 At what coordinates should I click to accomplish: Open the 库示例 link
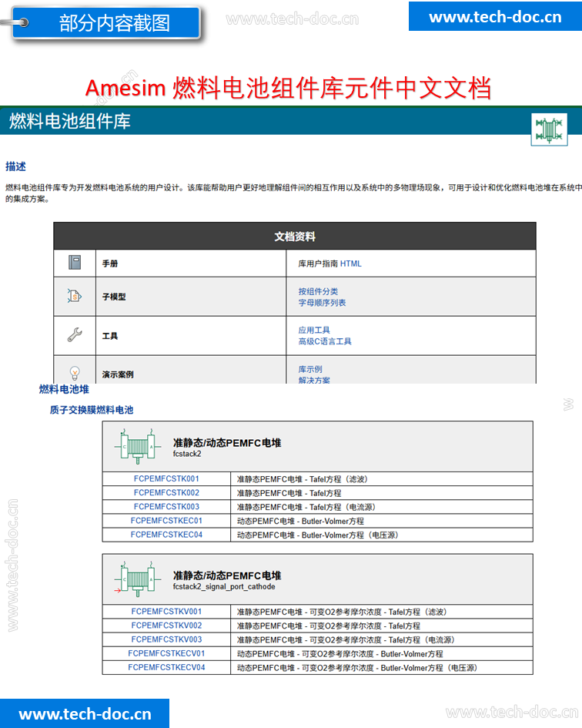pyautogui.click(x=310, y=369)
